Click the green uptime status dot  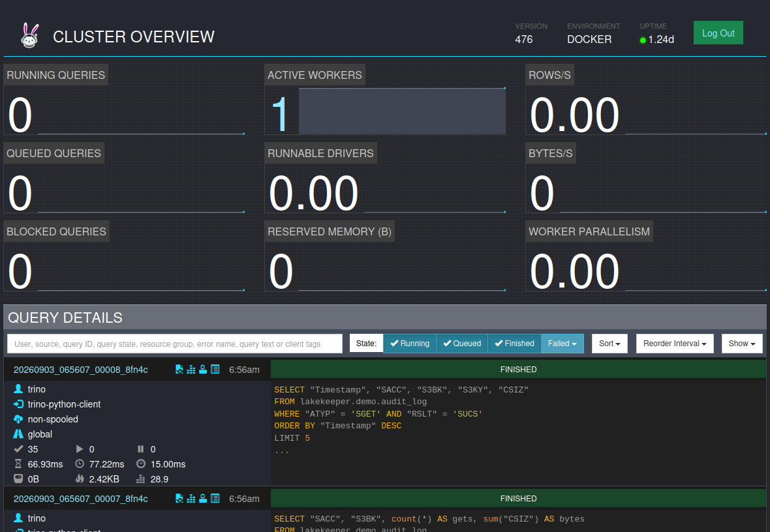(x=643, y=40)
